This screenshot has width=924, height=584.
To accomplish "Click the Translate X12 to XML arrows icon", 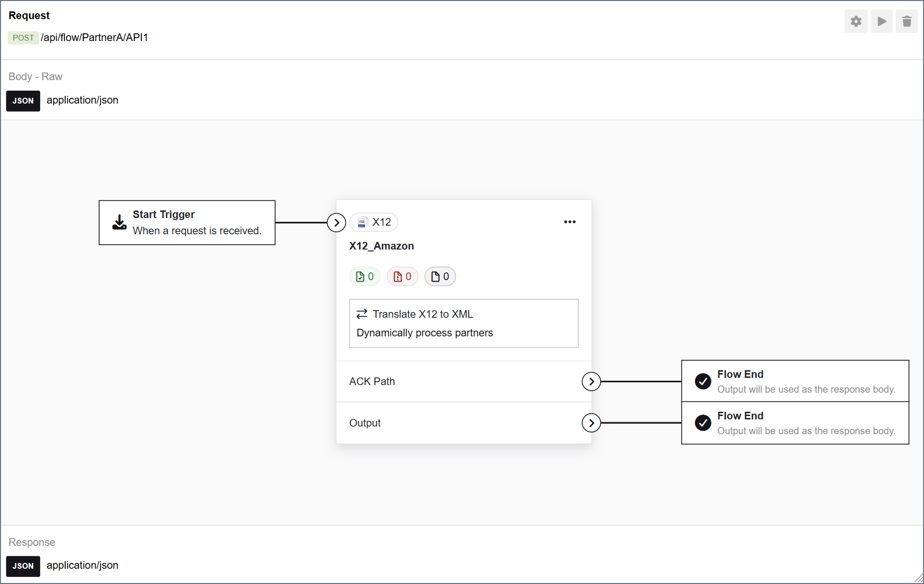I will (362, 314).
